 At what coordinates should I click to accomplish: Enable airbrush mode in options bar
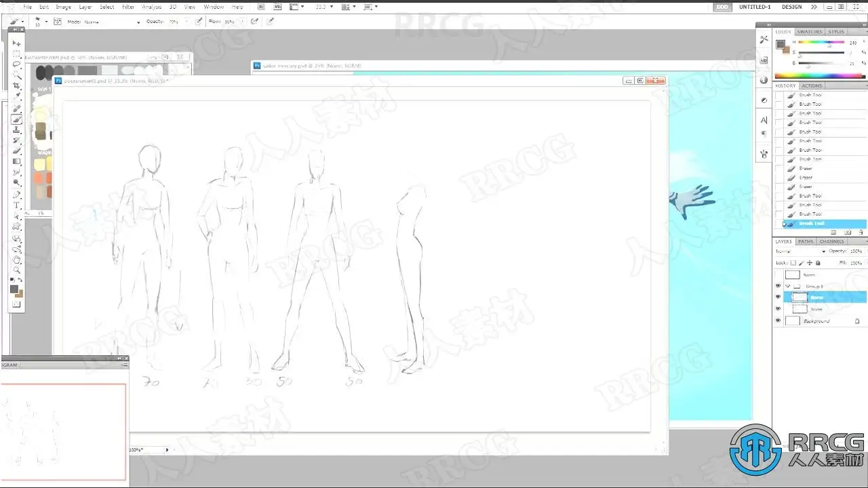[254, 22]
